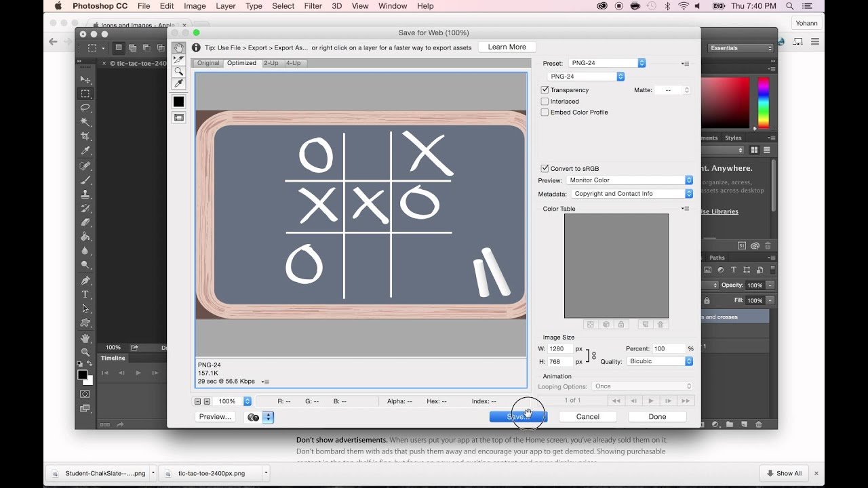Click the Cancel button
868x488 pixels.
(x=587, y=417)
